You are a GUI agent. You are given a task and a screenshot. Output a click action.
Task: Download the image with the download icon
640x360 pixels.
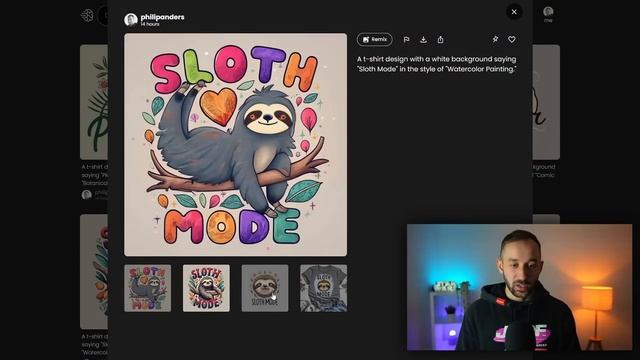coord(423,40)
